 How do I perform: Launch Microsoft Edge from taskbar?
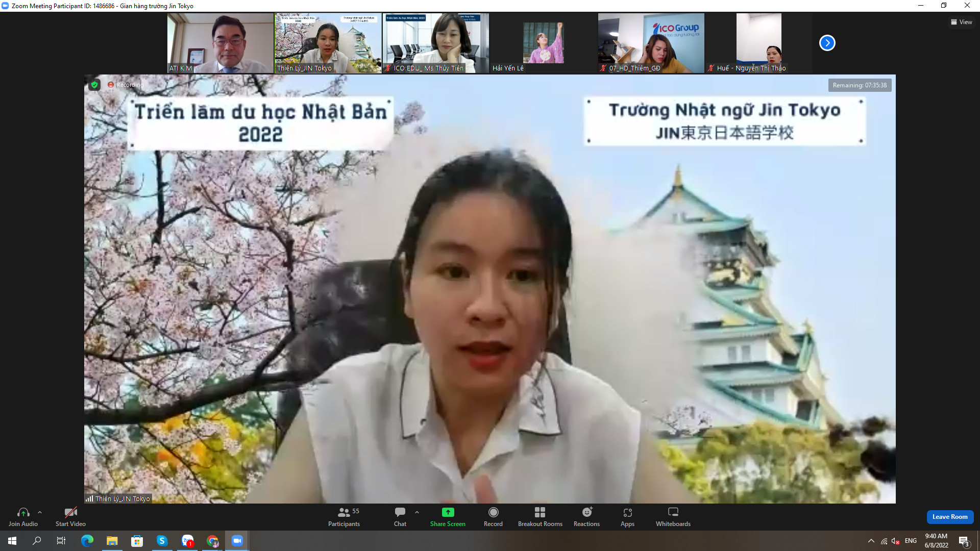pos(87,541)
